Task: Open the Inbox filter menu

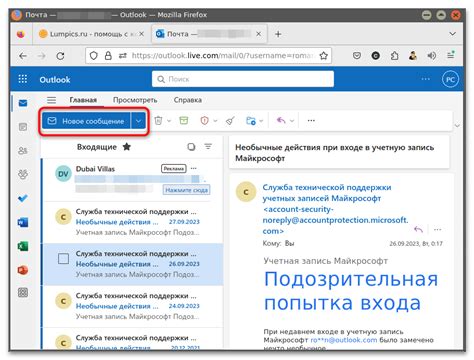Action: coord(208,146)
